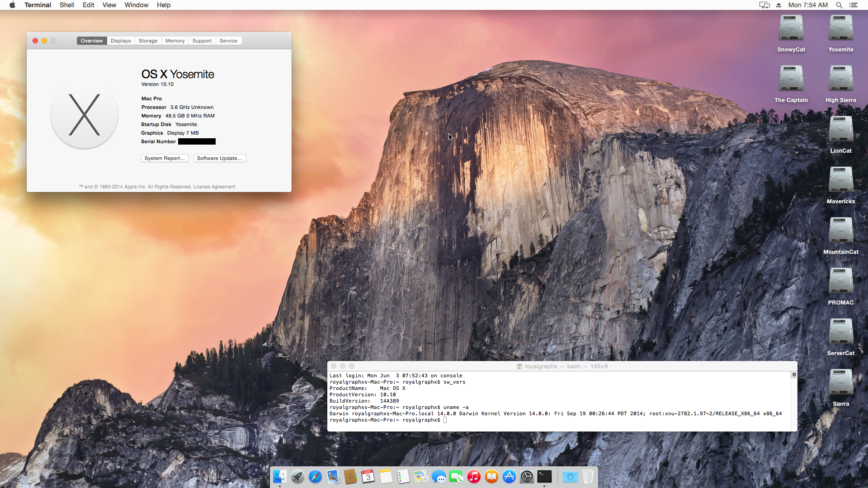Screen dimensions: 868x488
Task: Click the System Report button
Action: point(165,158)
